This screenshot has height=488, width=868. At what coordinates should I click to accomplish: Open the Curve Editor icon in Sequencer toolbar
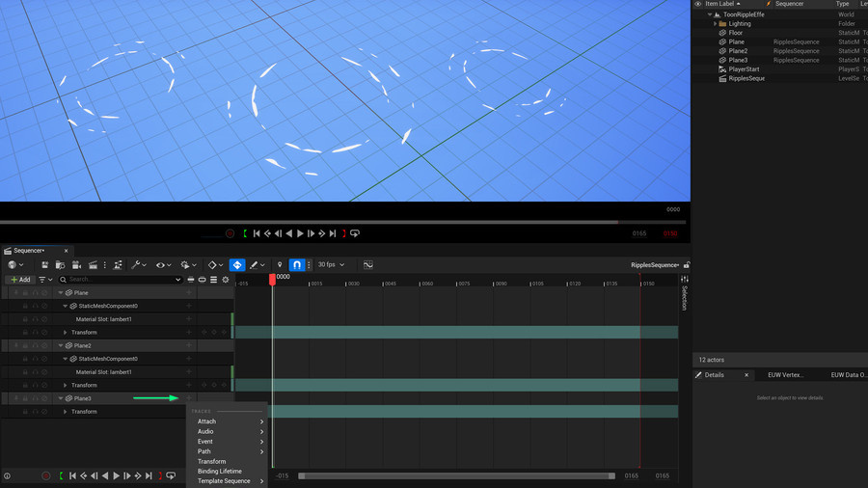[x=368, y=265]
